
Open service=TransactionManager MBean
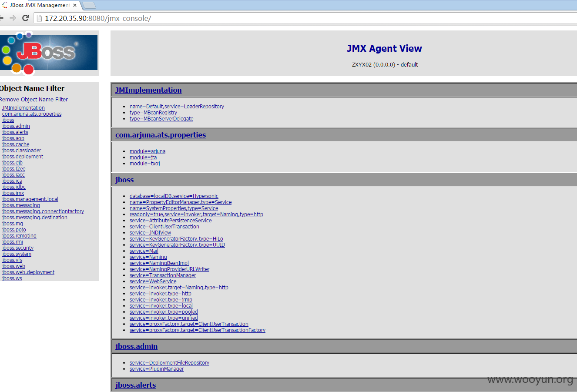(x=163, y=275)
